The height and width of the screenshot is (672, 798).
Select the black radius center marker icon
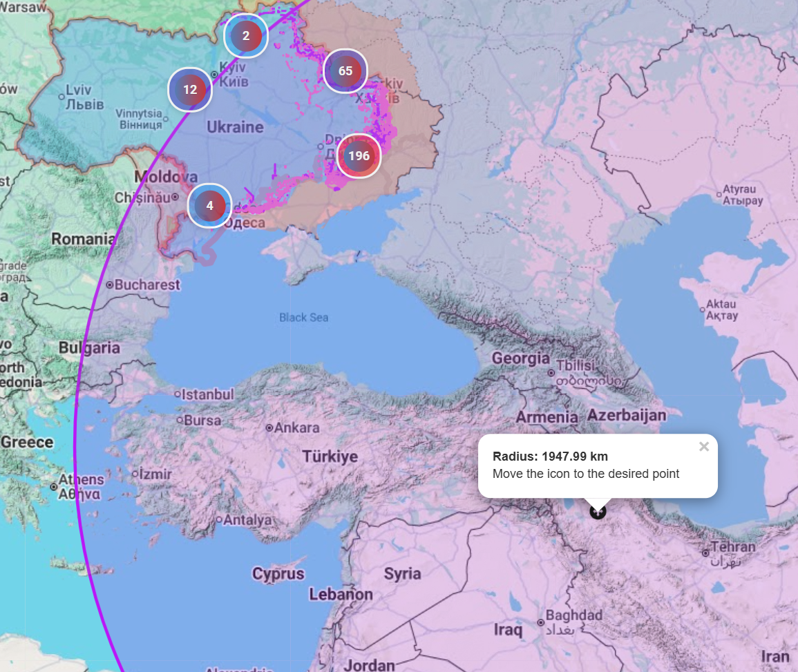point(598,511)
